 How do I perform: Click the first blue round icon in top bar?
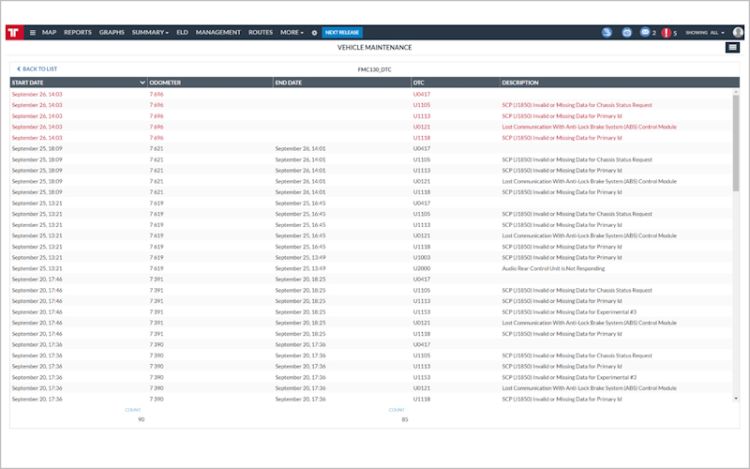pos(606,32)
